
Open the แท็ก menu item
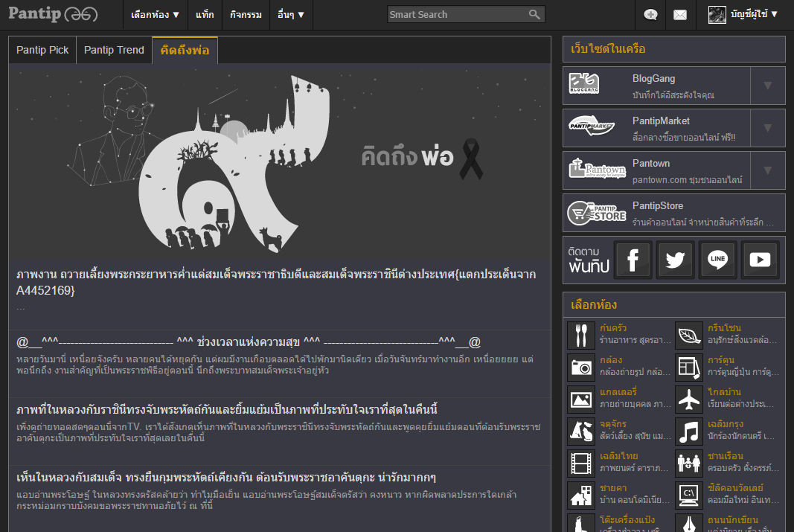[x=205, y=14]
